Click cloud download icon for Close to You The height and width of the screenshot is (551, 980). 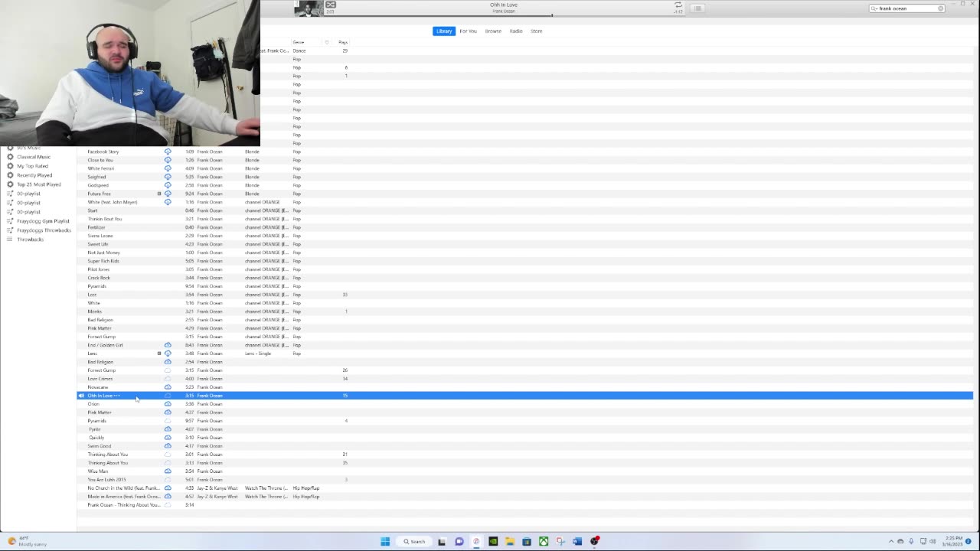168,160
